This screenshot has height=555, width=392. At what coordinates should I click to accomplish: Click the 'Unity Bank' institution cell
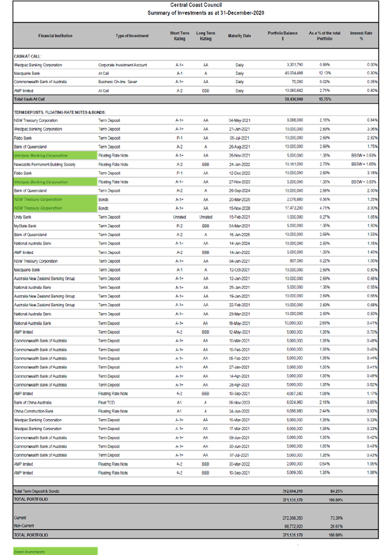tap(23, 217)
